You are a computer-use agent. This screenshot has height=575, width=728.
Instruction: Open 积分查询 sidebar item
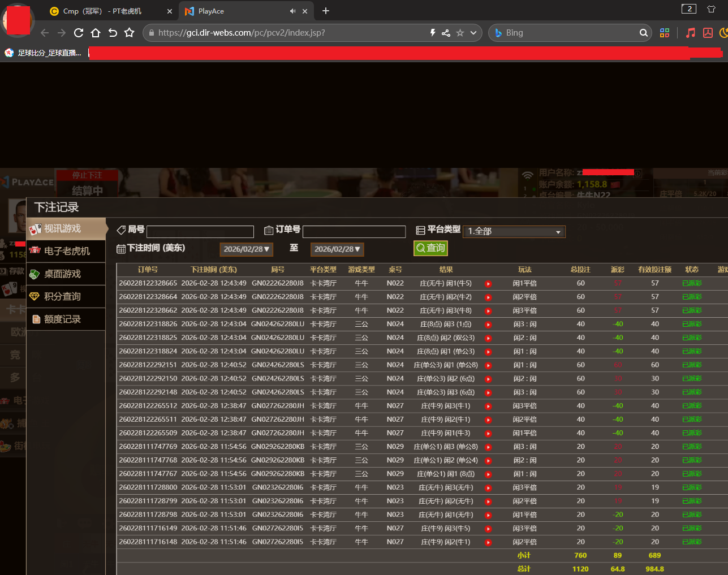pyautogui.click(x=62, y=296)
